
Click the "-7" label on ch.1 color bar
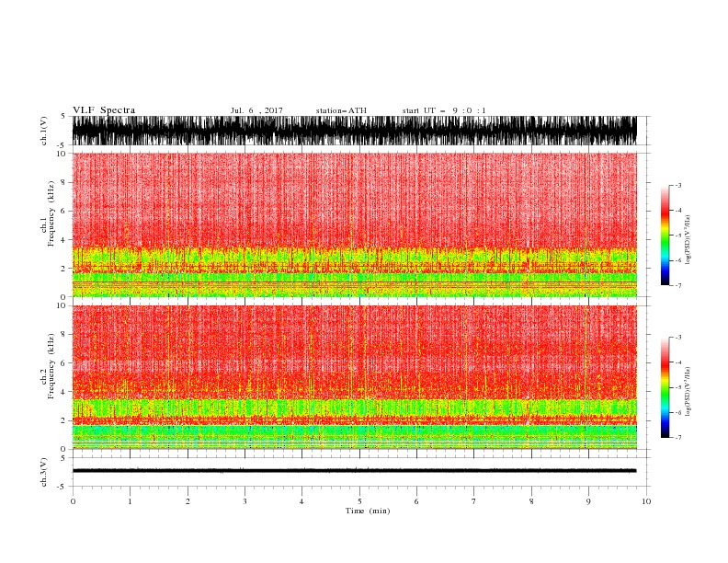[678, 285]
